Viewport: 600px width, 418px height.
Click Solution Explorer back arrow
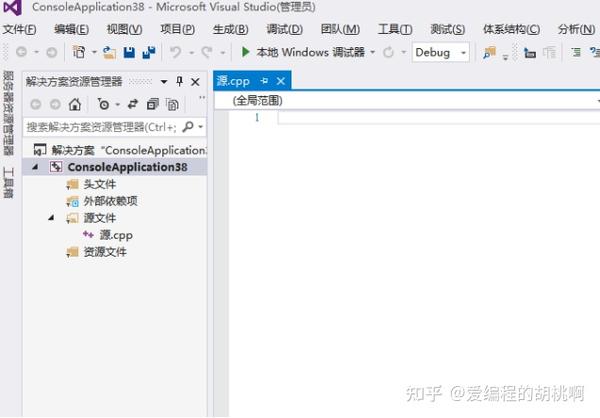click(x=36, y=104)
